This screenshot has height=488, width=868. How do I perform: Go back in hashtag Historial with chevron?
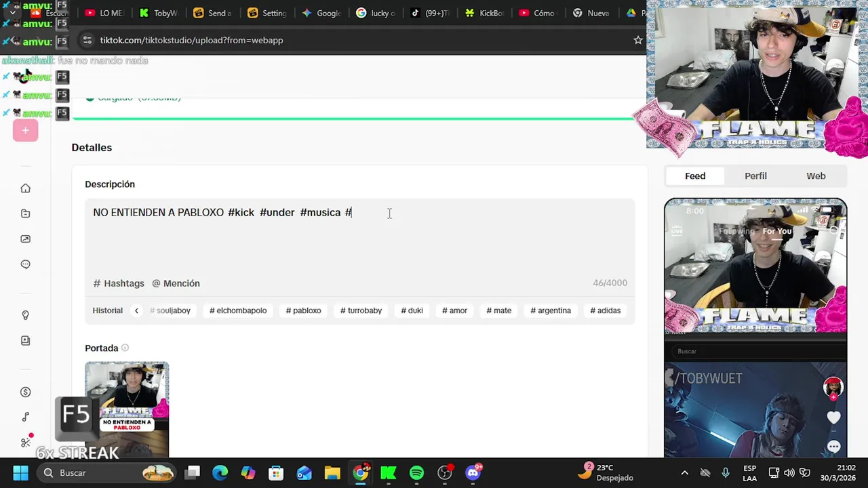136,310
